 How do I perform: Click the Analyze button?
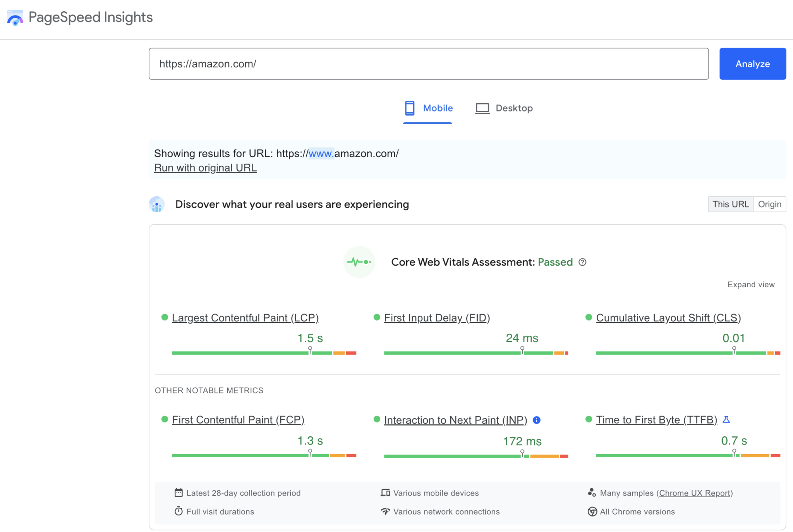coord(752,64)
